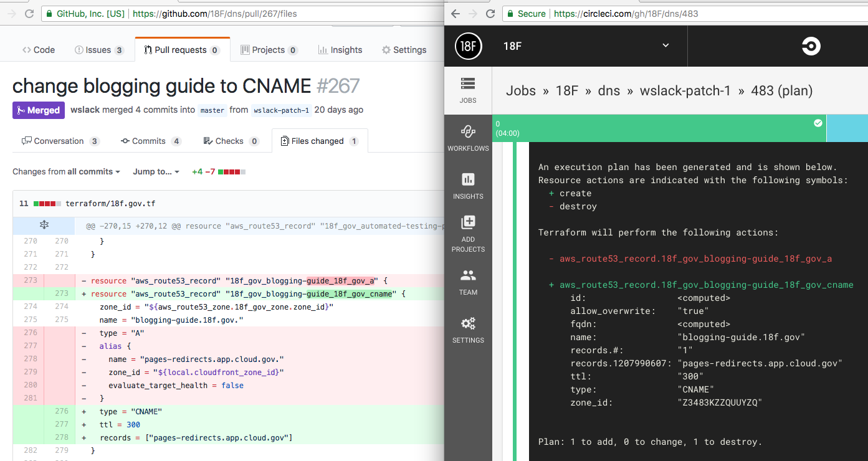Open the 18F organization switcher dropdown
This screenshot has width=868, height=461.
[665, 45]
